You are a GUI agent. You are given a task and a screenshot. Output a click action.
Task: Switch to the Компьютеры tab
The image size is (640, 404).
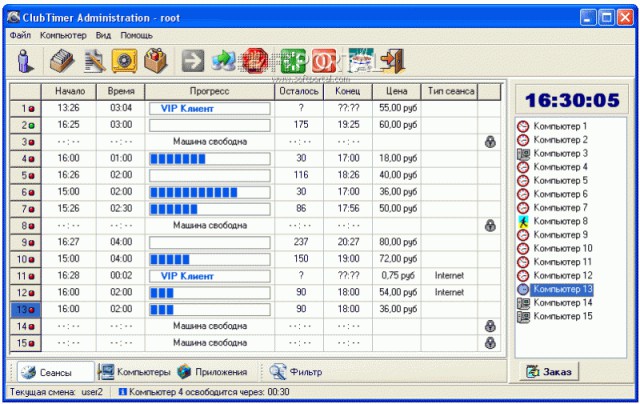pyautogui.click(x=134, y=372)
